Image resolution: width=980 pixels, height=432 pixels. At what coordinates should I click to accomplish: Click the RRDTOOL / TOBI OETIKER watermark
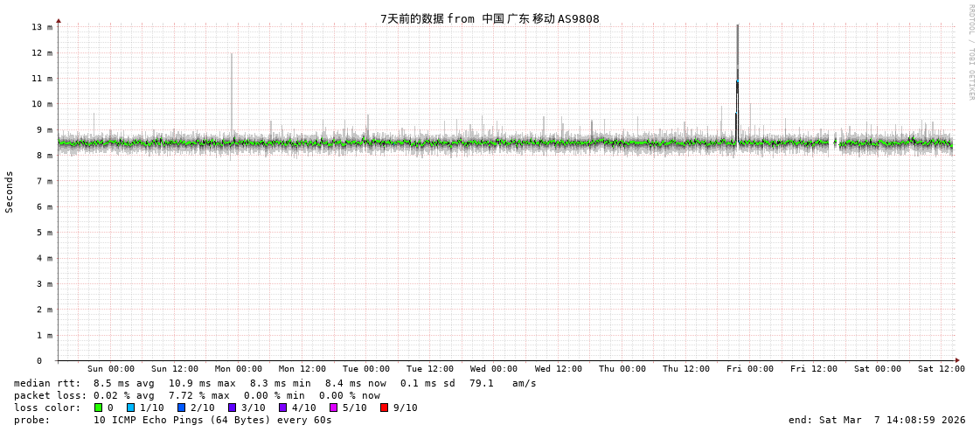970,52
